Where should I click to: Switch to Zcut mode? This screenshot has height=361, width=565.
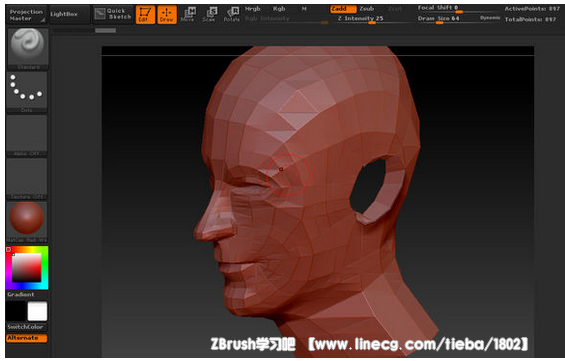point(395,9)
